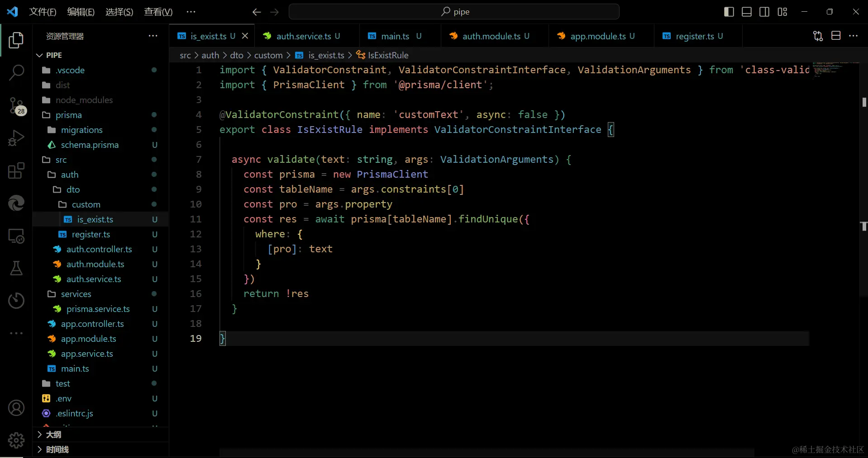The image size is (868, 458).
Task: Expand the dist folder
Action: point(100,85)
